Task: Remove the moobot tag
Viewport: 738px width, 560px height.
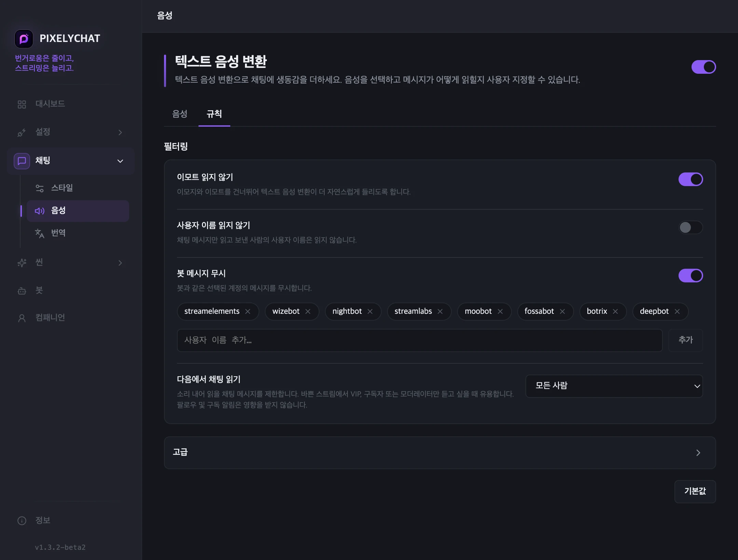Action: [500, 311]
